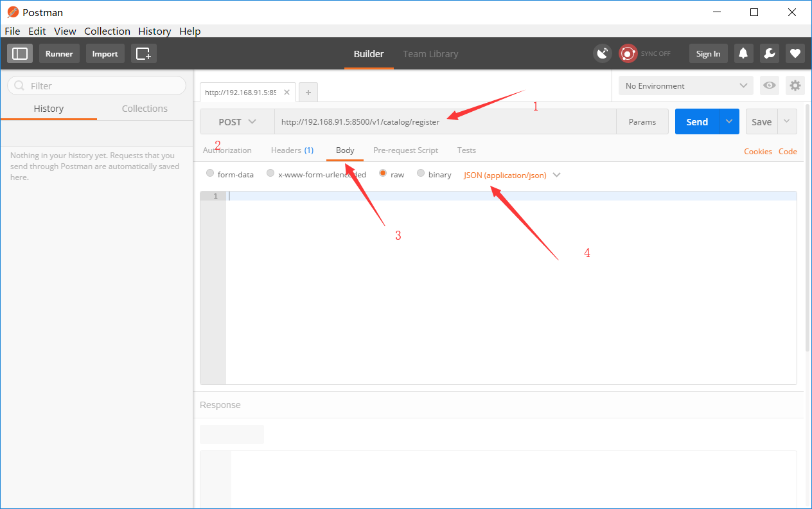The width and height of the screenshot is (812, 509).
Task: Select the History sidebar tab
Action: (x=49, y=109)
